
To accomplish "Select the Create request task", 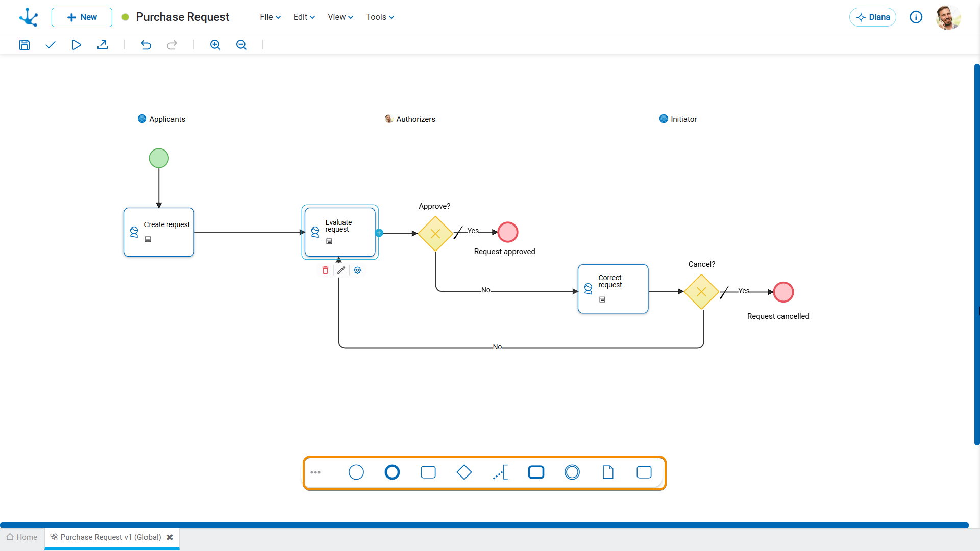I will [159, 232].
